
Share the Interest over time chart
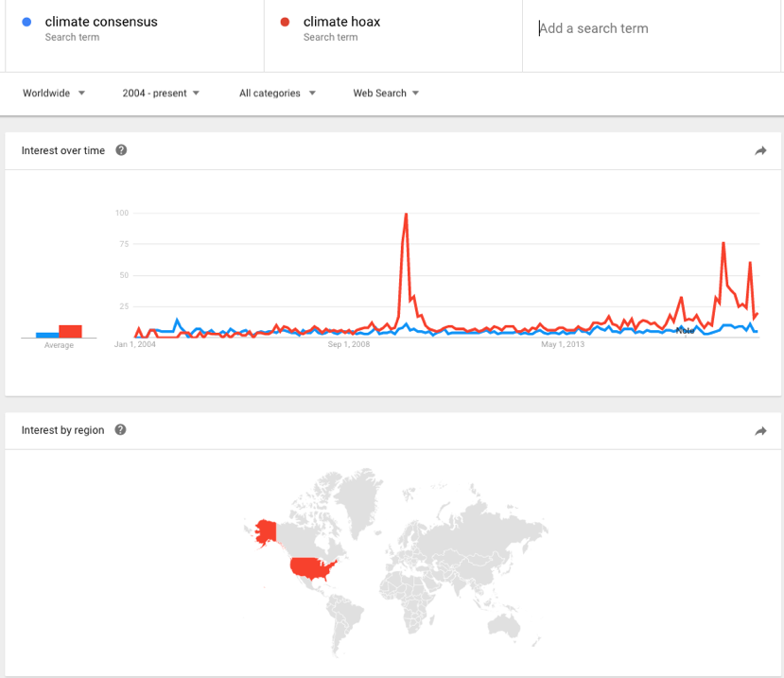pyautogui.click(x=760, y=150)
